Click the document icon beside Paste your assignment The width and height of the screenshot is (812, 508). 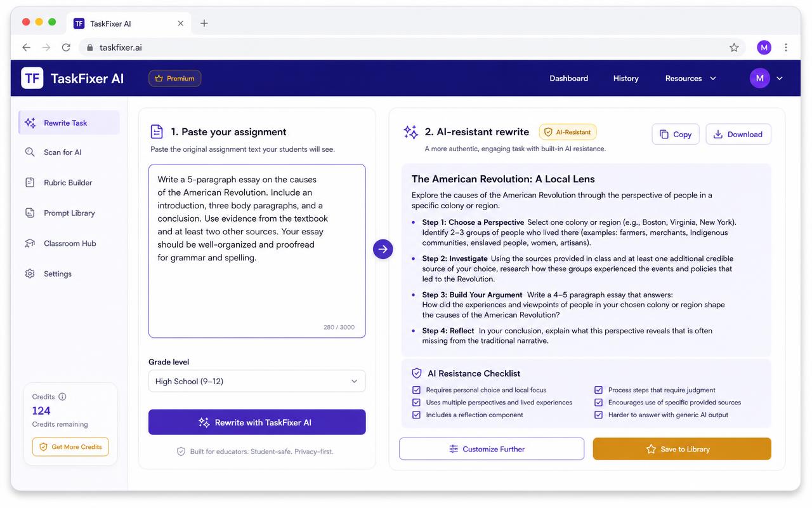[157, 131]
